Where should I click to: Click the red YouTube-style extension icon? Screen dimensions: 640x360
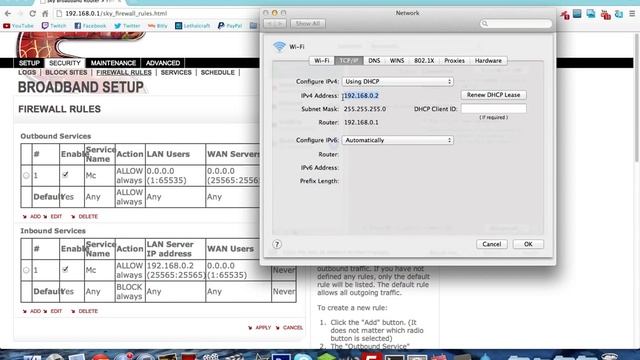606,15
